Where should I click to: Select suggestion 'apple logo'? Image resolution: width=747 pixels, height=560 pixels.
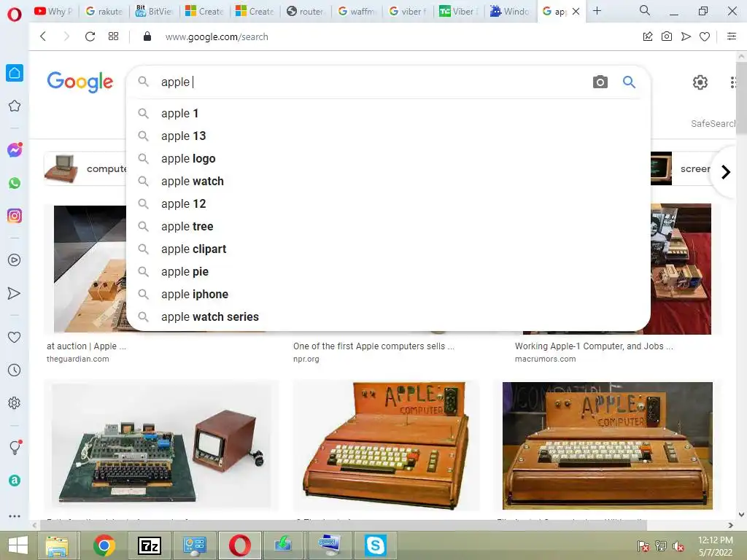pyautogui.click(x=388, y=158)
